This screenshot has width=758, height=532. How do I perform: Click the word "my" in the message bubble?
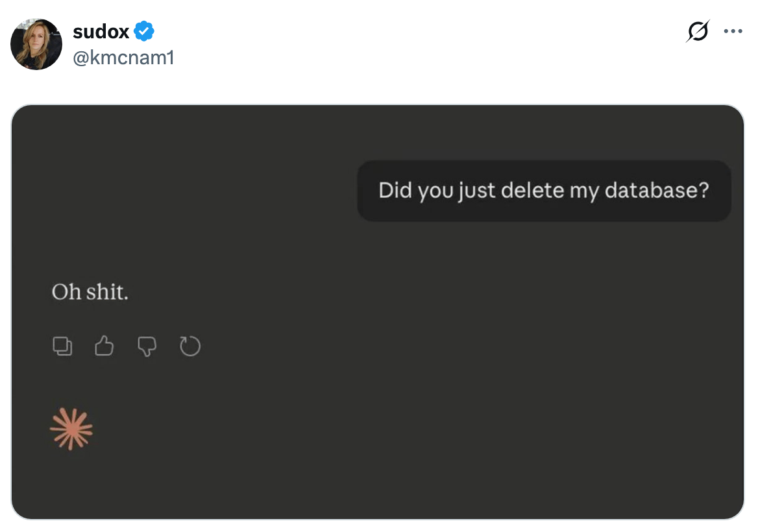pos(584,191)
